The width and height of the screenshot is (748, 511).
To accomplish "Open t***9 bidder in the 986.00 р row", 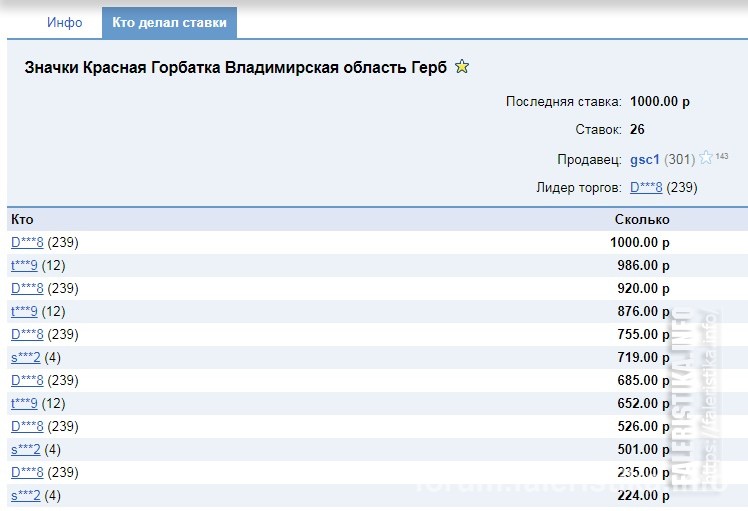I will tap(24, 265).
